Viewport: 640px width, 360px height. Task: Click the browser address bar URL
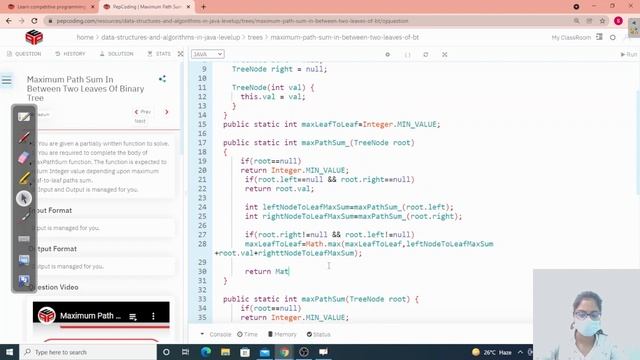coord(232,21)
